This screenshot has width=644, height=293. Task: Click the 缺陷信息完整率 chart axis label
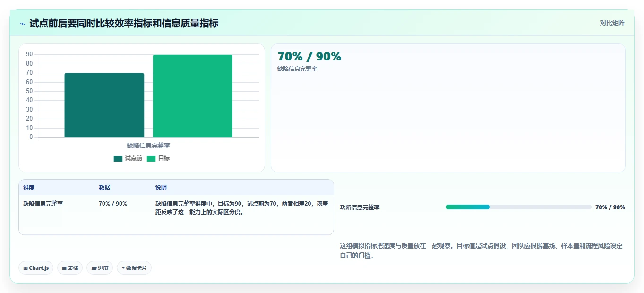pos(148,146)
